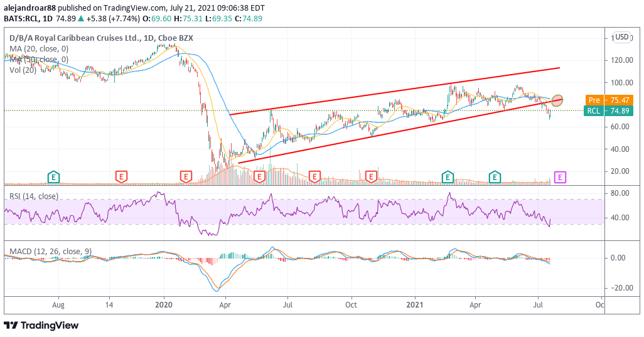Select the MACD (12, 26, close, 9) legend

tap(50, 251)
